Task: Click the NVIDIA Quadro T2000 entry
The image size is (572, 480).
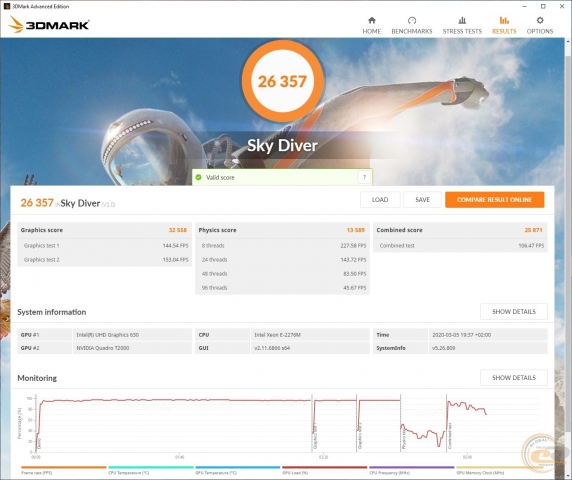Action: tap(103, 348)
